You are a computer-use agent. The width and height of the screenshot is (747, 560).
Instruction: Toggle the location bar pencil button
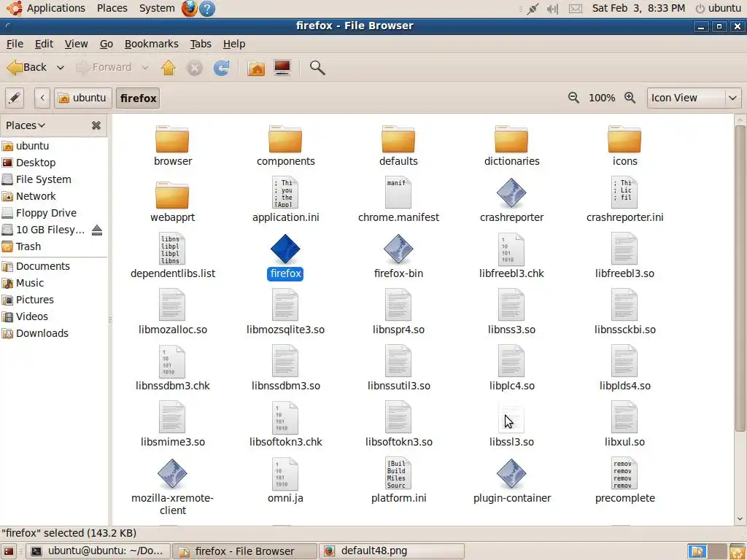15,98
